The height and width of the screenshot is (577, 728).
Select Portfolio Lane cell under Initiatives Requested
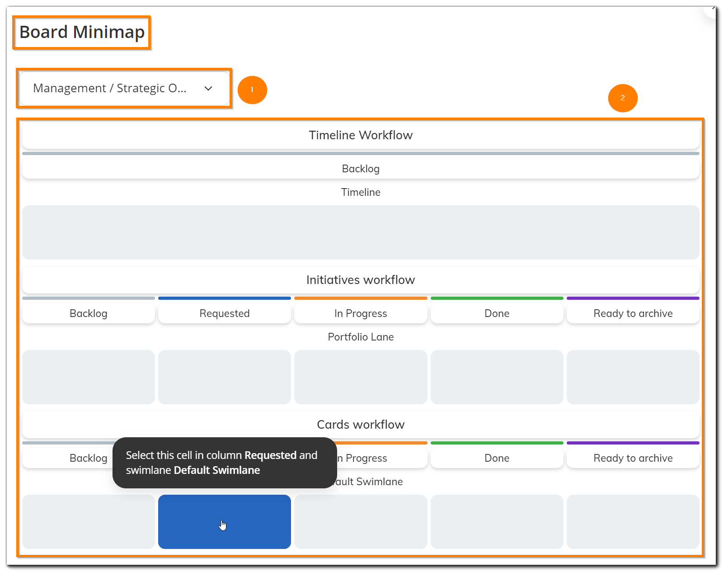(224, 377)
